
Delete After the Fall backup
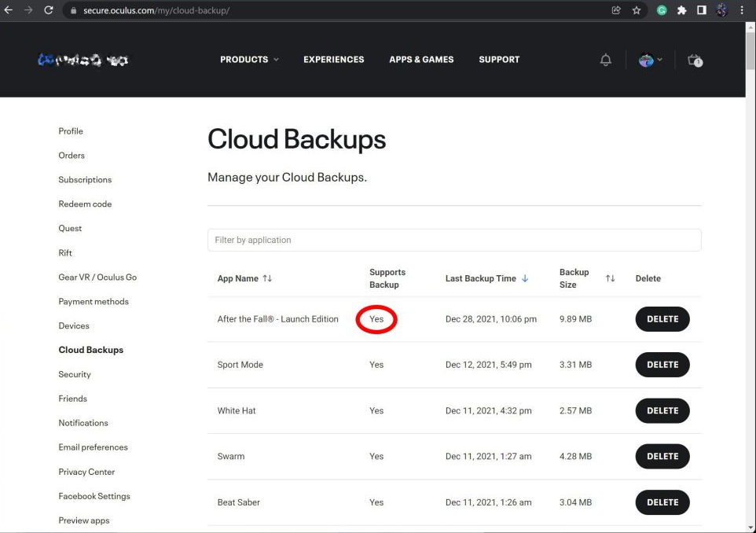tap(662, 319)
